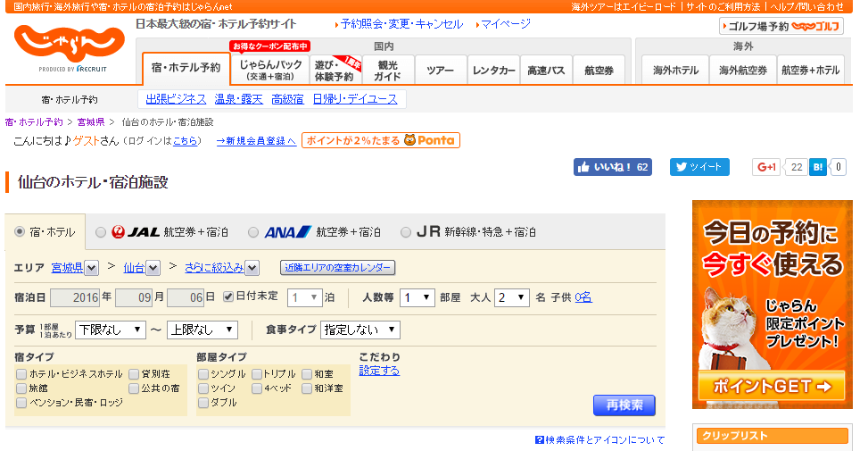Click the help icon for 検索条件とアイコンについて
Image resolution: width=868 pixels, height=451 pixels.
(x=539, y=439)
